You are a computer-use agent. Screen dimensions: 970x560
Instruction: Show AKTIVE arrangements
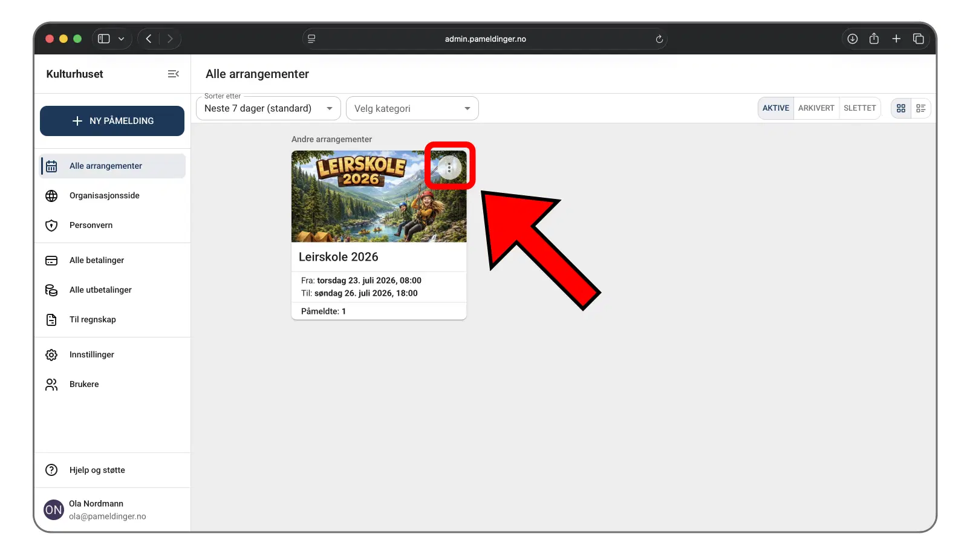coord(775,108)
